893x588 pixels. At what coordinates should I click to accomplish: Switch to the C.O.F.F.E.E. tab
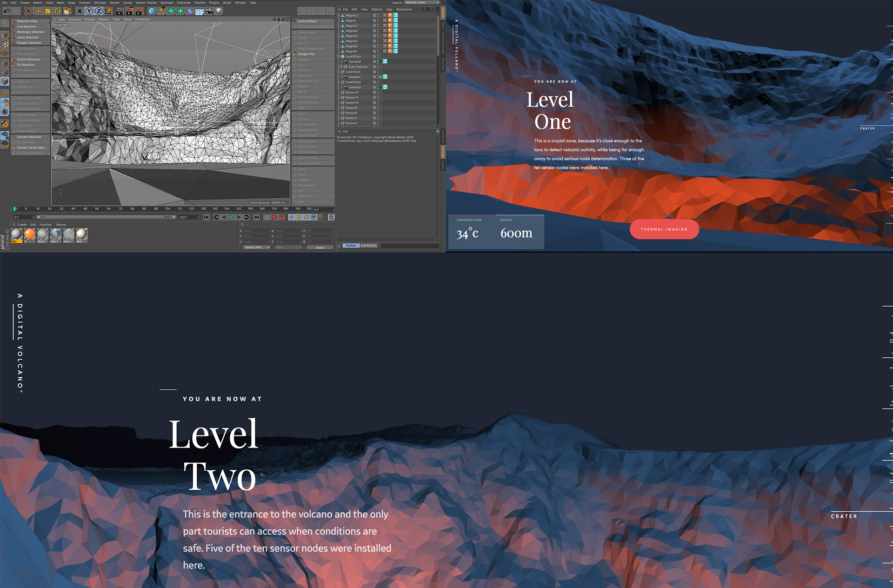tap(369, 246)
